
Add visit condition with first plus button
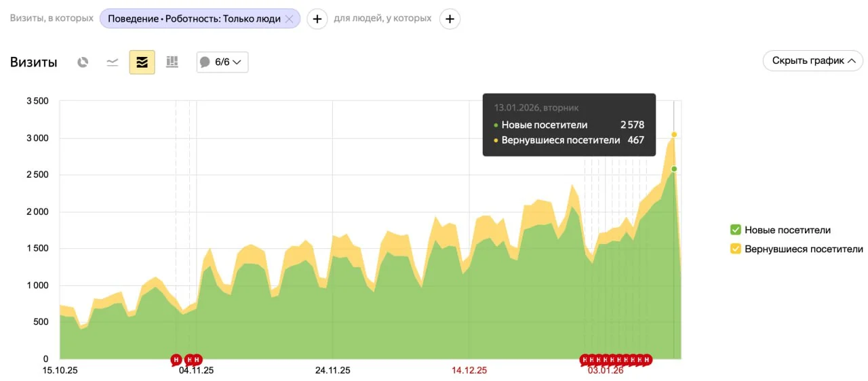(x=317, y=19)
